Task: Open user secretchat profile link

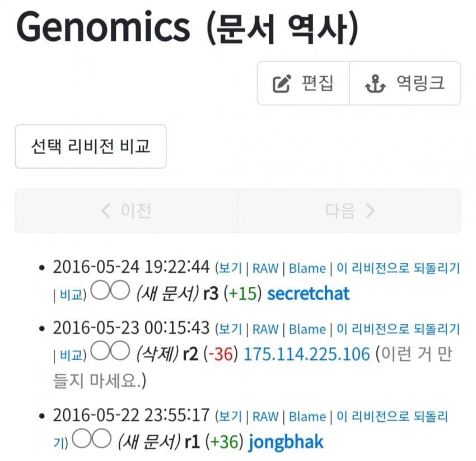Action: pyautogui.click(x=308, y=294)
